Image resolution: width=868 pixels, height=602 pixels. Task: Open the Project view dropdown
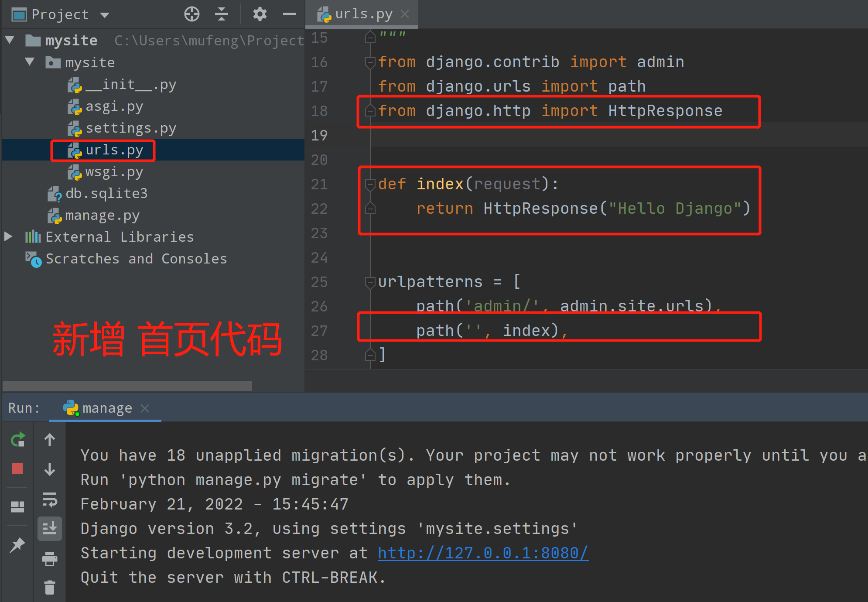[105, 15]
